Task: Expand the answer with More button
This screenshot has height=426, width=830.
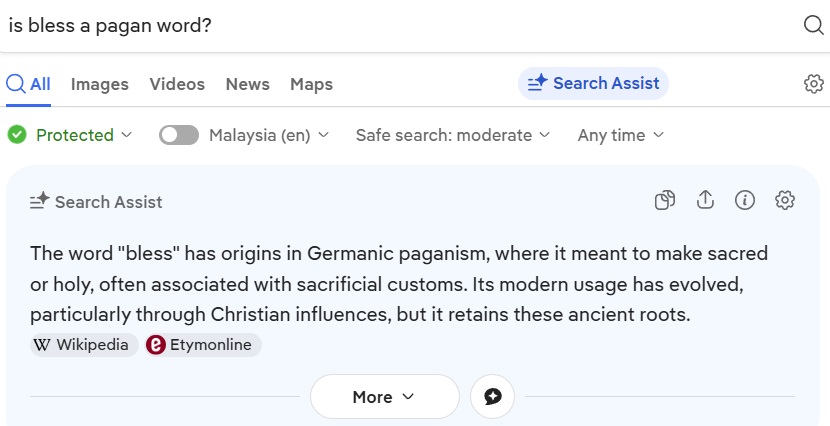Action: [384, 397]
